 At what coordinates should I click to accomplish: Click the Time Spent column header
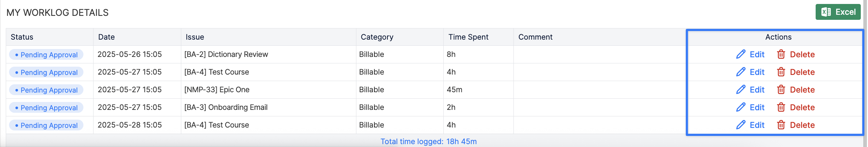[x=468, y=37]
